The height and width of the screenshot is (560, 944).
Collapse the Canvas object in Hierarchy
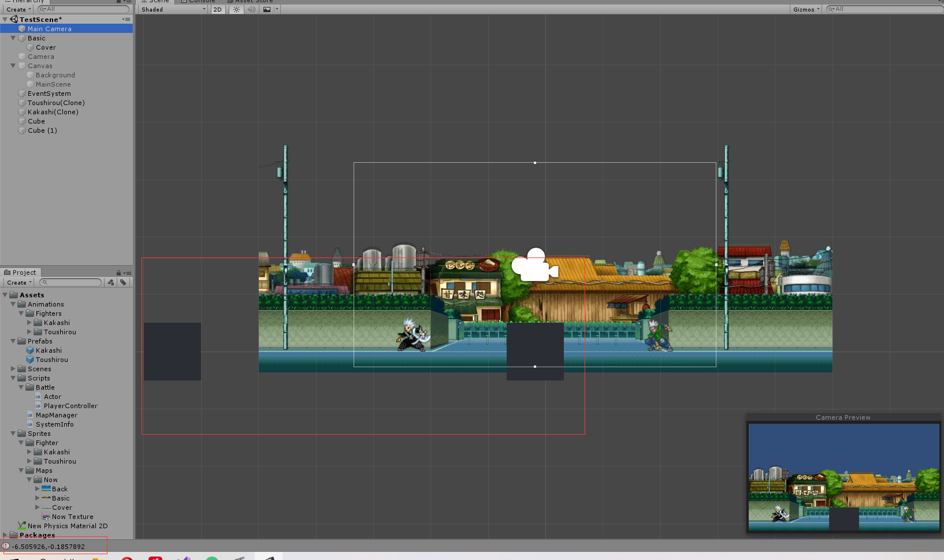click(x=13, y=66)
